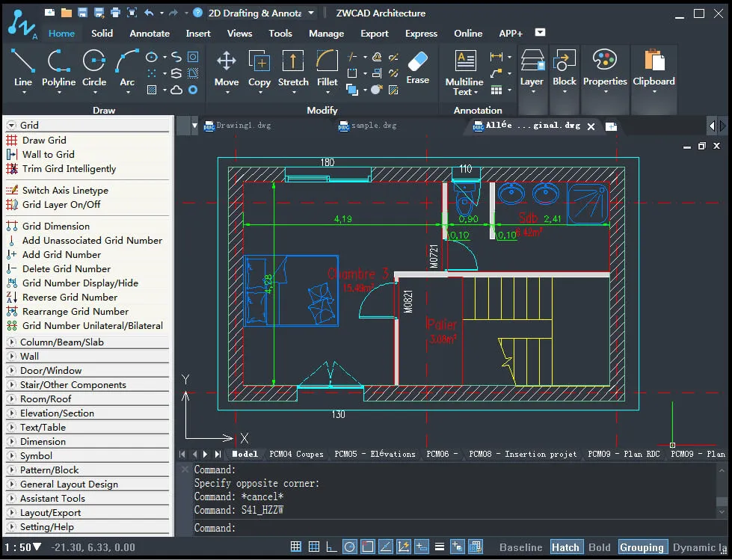
Task: Toggle Bold in the status bar
Action: coord(600,547)
